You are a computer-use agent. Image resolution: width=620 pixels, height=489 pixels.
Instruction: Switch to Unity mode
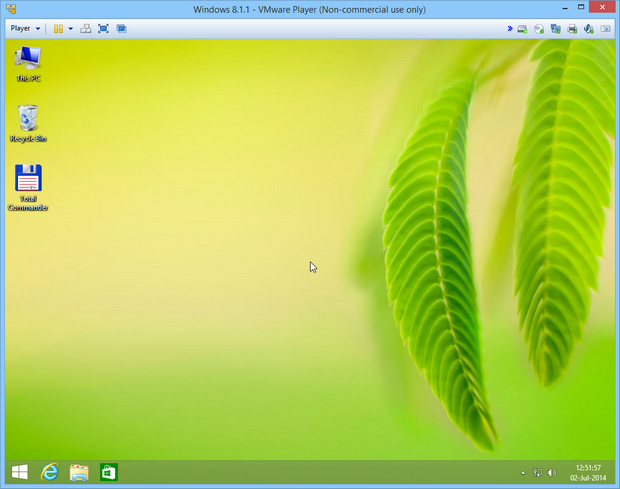tap(121, 29)
